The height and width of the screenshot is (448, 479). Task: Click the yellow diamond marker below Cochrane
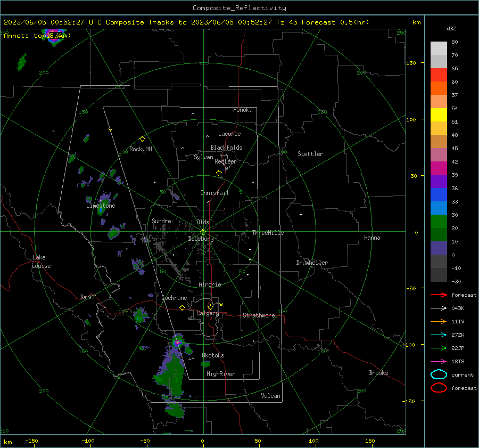pyautogui.click(x=183, y=308)
